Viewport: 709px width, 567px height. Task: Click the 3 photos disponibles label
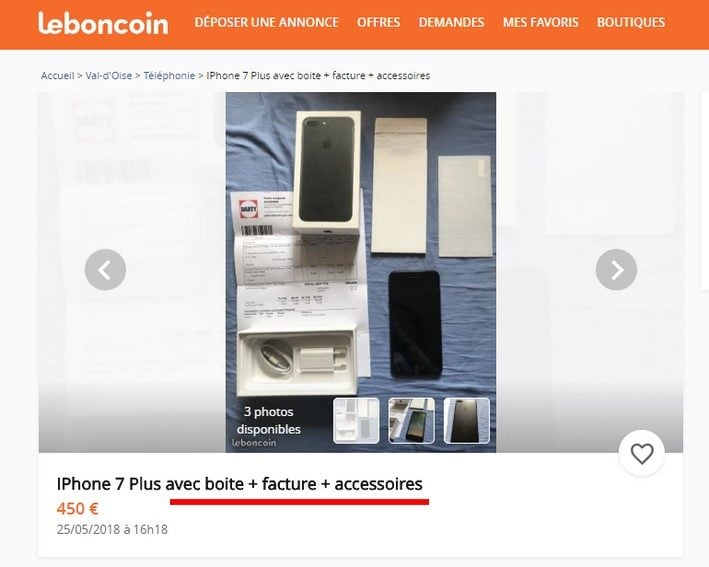pos(269,421)
